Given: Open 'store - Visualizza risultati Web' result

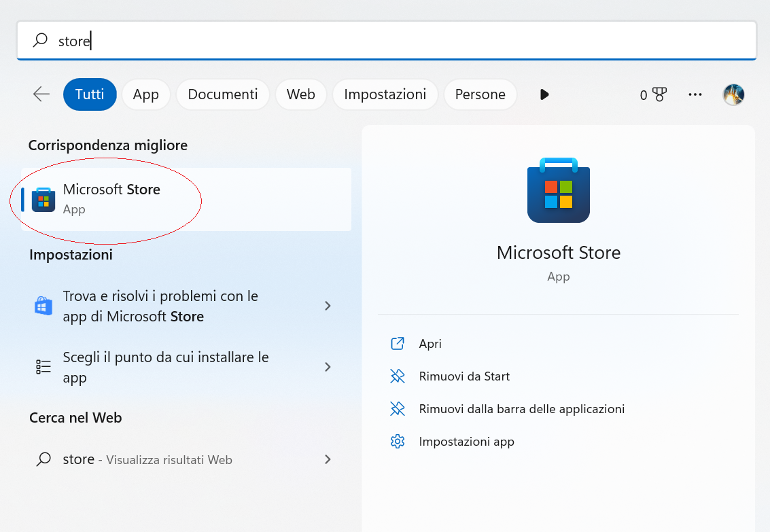Looking at the screenshot, I should click(x=187, y=459).
